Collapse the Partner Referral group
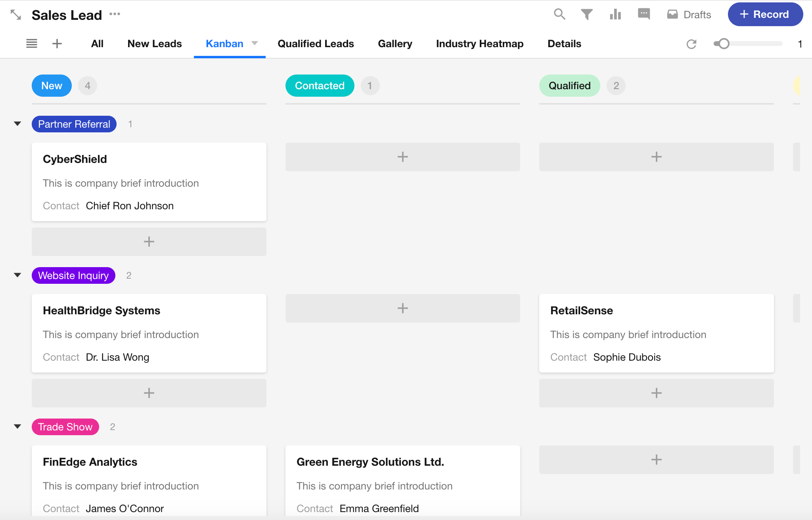The height and width of the screenshot is (520, 812). (17, 124)
